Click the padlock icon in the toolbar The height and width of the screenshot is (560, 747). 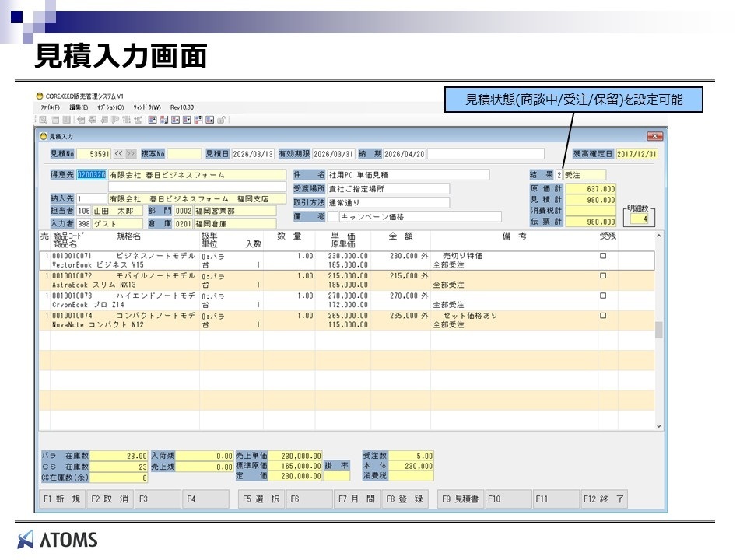[221, 120]
